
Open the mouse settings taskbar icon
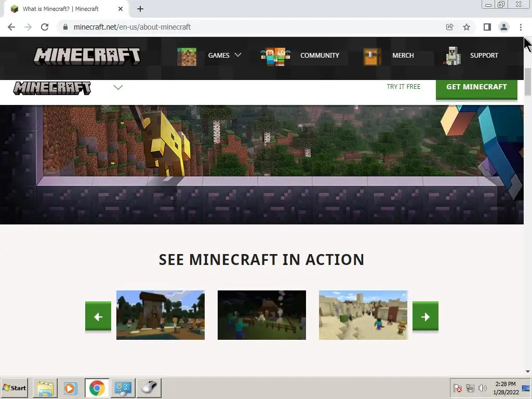149,388
